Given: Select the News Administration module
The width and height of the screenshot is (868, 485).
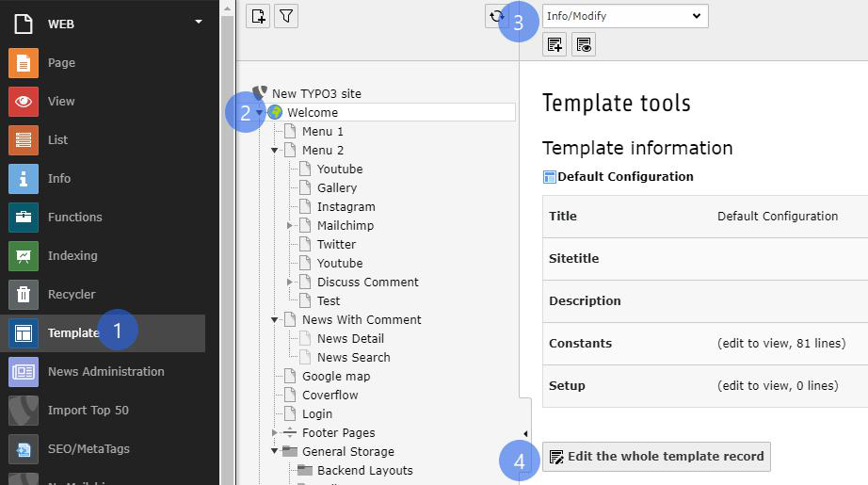Looking at the screenshot, I should click(x=105, y=372).
